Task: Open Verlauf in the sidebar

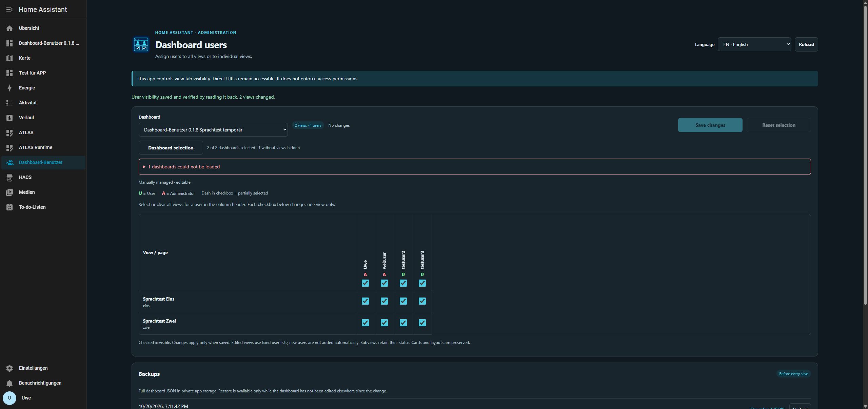Action: 43,118
